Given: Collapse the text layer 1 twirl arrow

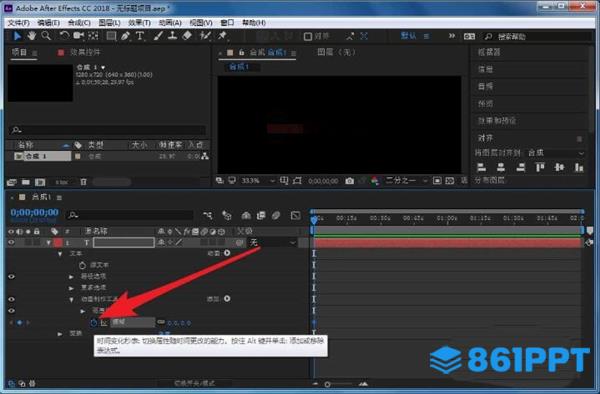Looking at the screenshot, I should point(48,243).
